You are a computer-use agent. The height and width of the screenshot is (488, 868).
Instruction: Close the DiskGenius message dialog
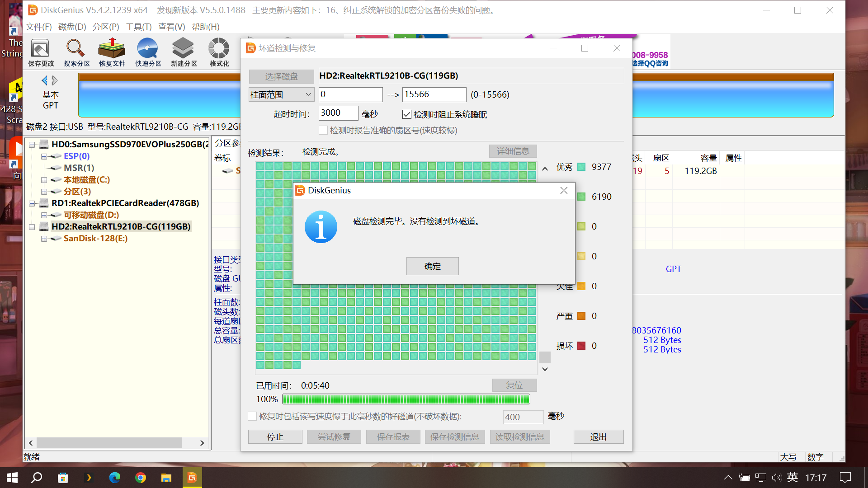[x=564, y=191]
